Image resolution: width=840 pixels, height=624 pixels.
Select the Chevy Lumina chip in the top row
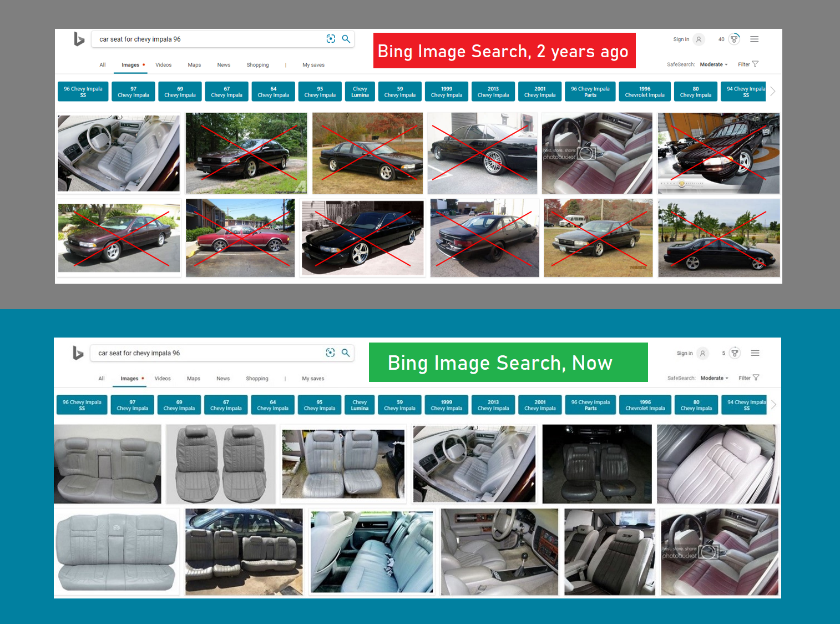click(x=360, y=92)
